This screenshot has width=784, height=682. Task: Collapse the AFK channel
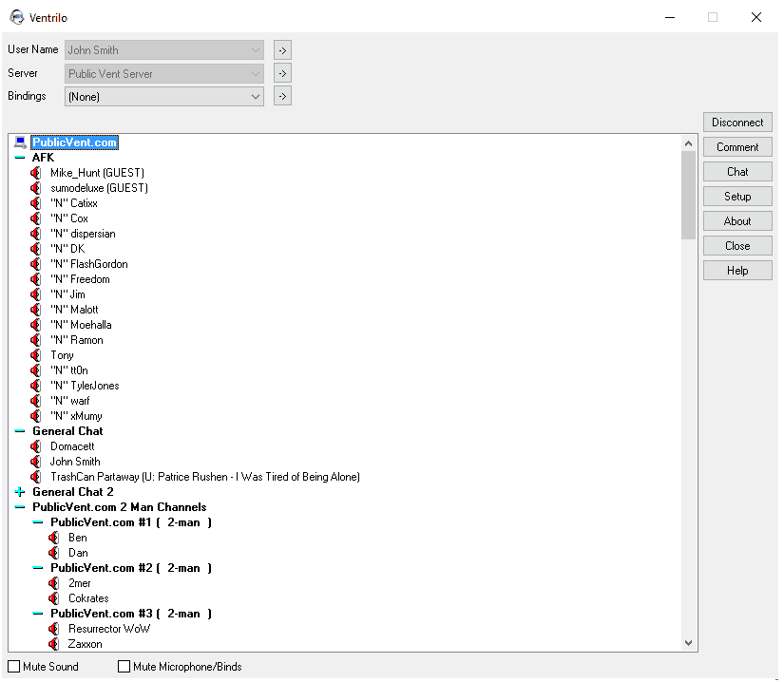[x=20, y=158]
